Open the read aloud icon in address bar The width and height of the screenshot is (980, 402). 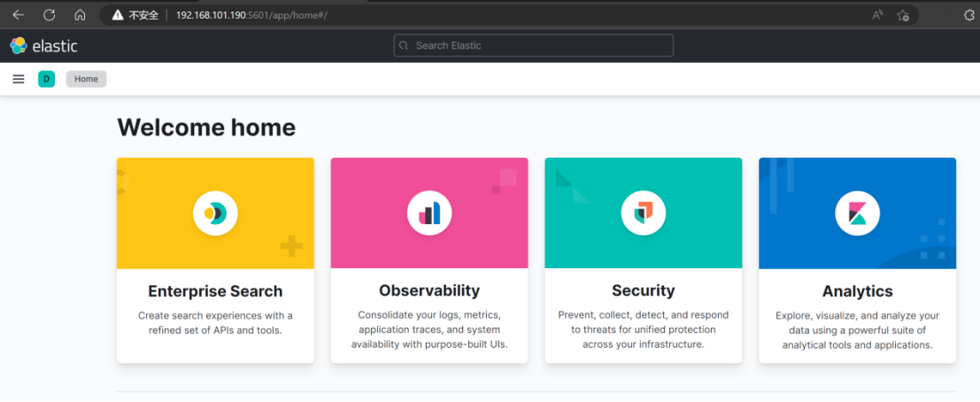(877, 15)
